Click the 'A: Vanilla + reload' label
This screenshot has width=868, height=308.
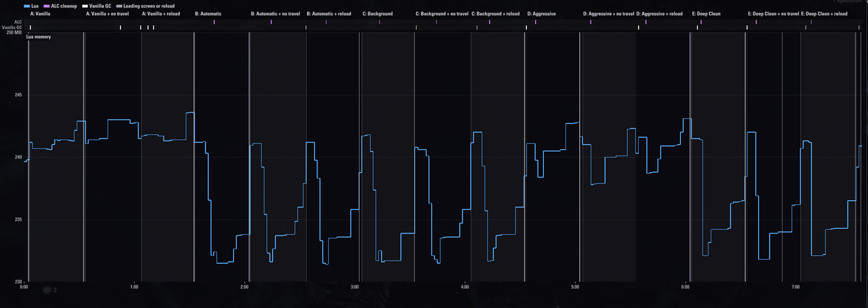161,14
